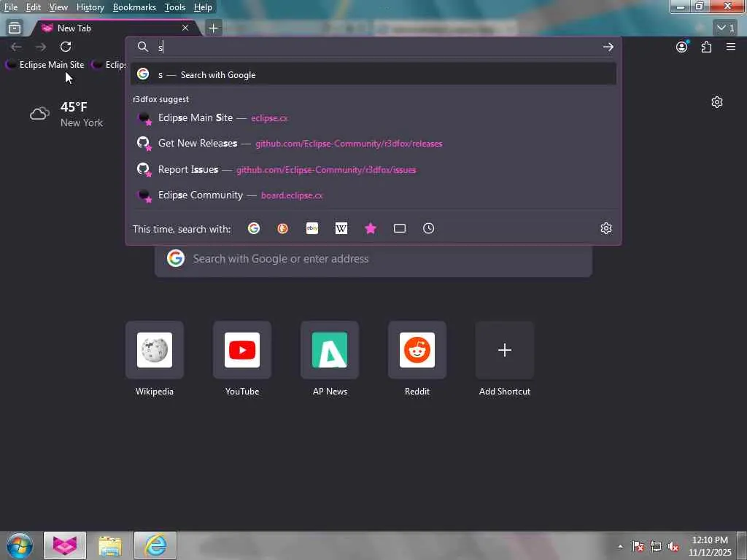The height and width of the screenshot is (560, 747).
Task: Expand the list all tabs dropdown
Action: [x=726, y=28]
